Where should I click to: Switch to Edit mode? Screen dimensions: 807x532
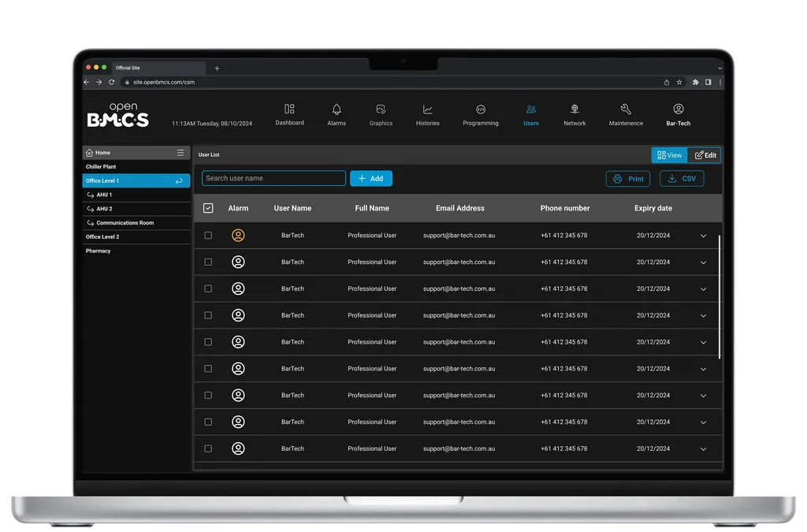[x=705, y=154]
